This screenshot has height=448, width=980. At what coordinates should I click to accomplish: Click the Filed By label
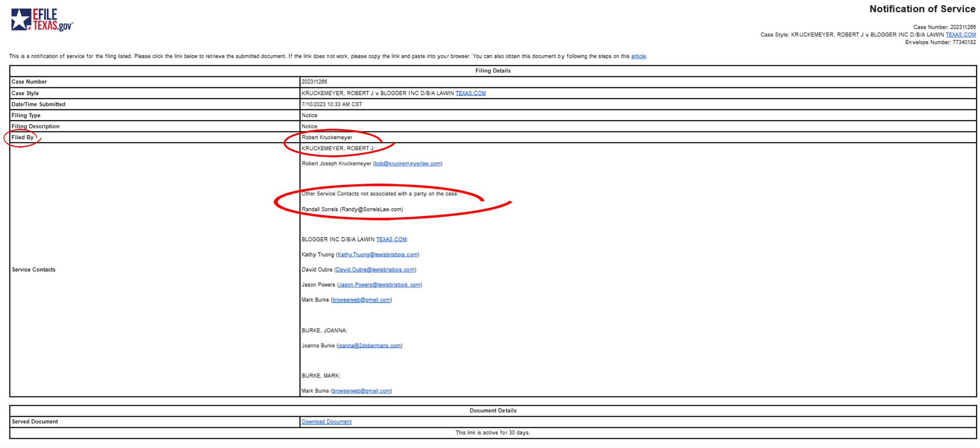point(23,138)
